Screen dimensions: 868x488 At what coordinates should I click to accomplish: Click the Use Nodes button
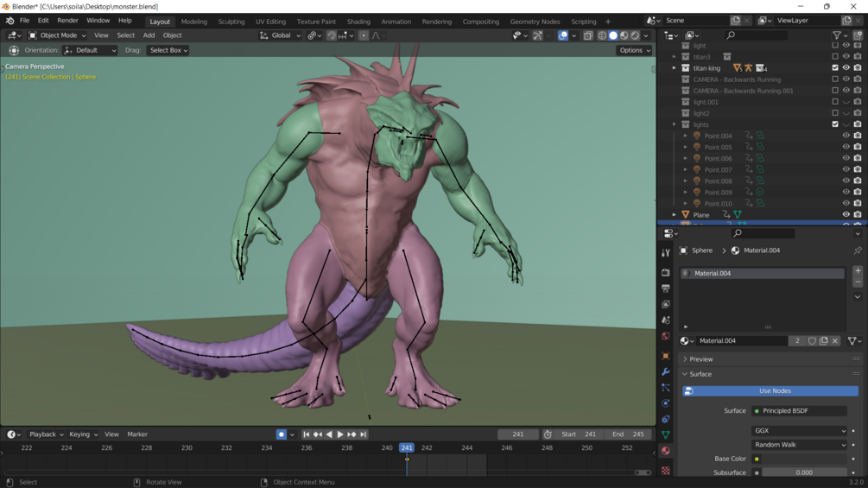pyautogui.click(x=770, y=391)
